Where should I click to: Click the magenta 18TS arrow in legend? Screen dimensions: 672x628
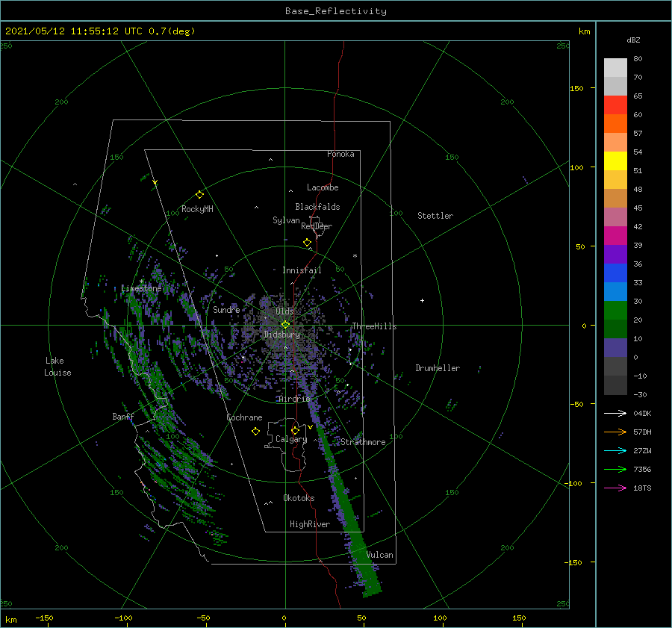[x=615, y=488]
